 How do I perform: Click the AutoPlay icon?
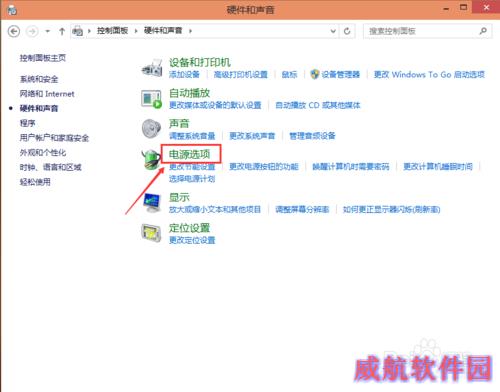point(151,99)
